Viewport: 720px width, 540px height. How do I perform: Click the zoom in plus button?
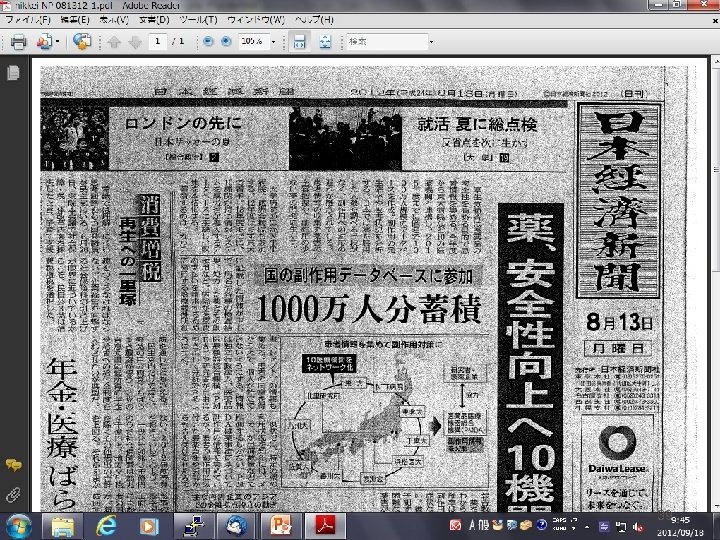click(226, 41)
